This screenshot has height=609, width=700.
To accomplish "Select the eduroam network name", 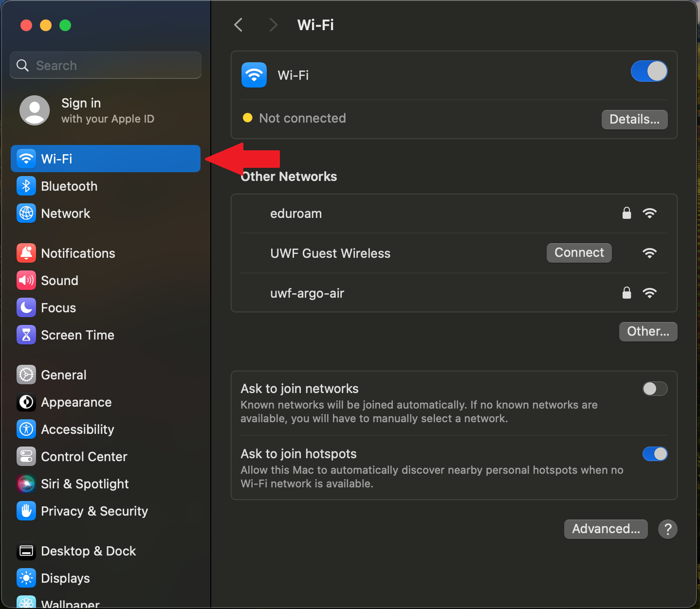I will [296, 214].
